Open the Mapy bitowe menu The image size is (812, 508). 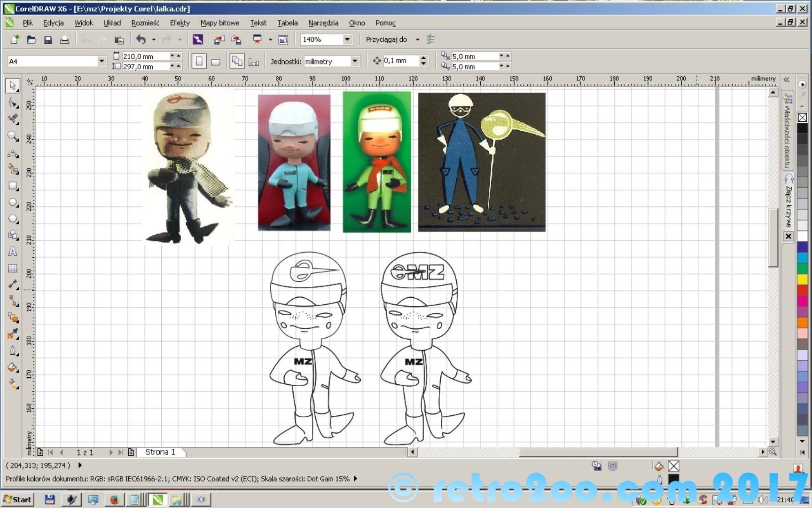(219, 23)
